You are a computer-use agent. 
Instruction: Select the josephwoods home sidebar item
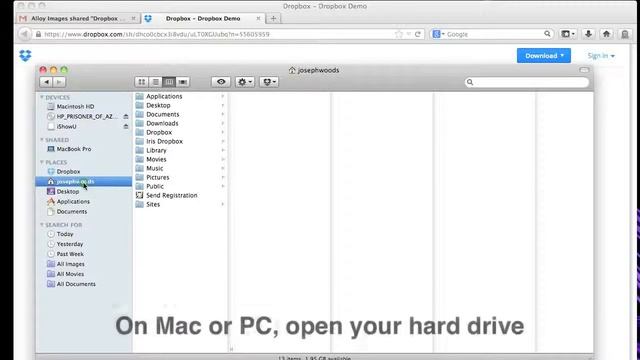click(84, 181)
